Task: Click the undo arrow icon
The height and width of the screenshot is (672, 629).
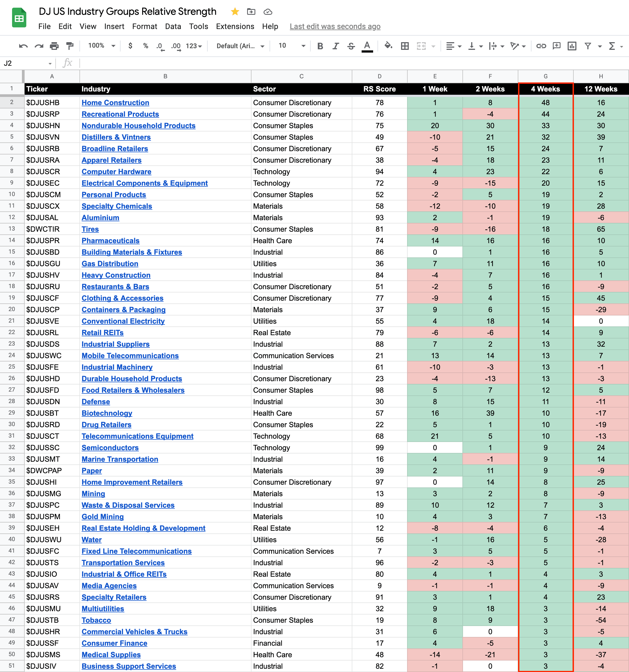Action: tap(23, 46)
